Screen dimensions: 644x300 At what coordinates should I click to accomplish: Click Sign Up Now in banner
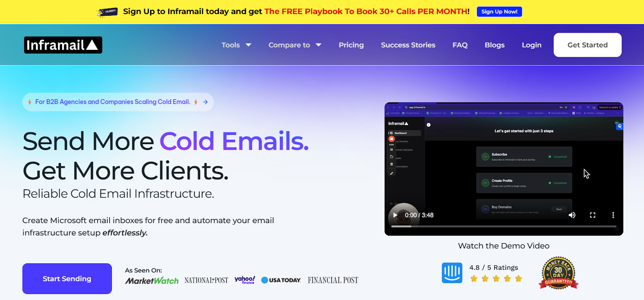[x=499, y=12]
